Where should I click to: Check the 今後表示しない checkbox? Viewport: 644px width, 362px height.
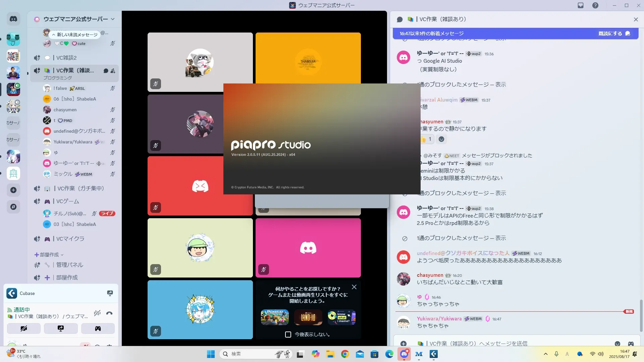pos(288,334)
